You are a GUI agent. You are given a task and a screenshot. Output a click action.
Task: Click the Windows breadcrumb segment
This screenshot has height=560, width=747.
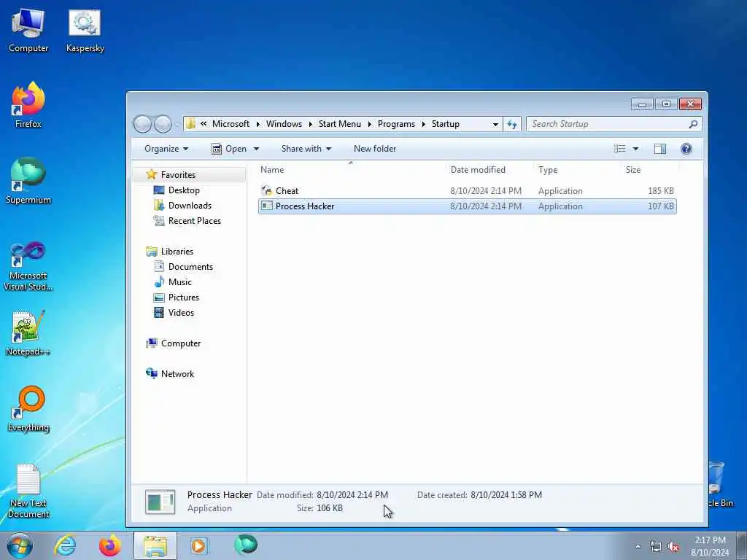[284, 124]
